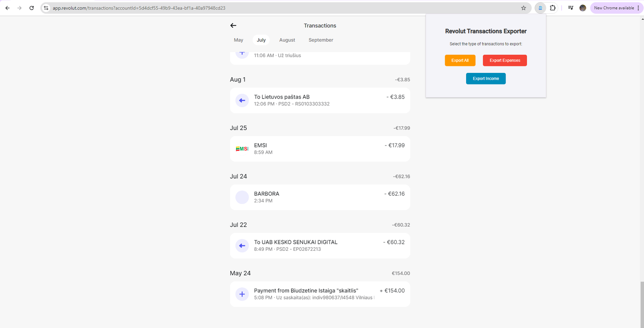Image resolution: width=644 pixels, height=328 pixels.
Task: Click the Jul 25 date heading
Action: pos(238,128)
